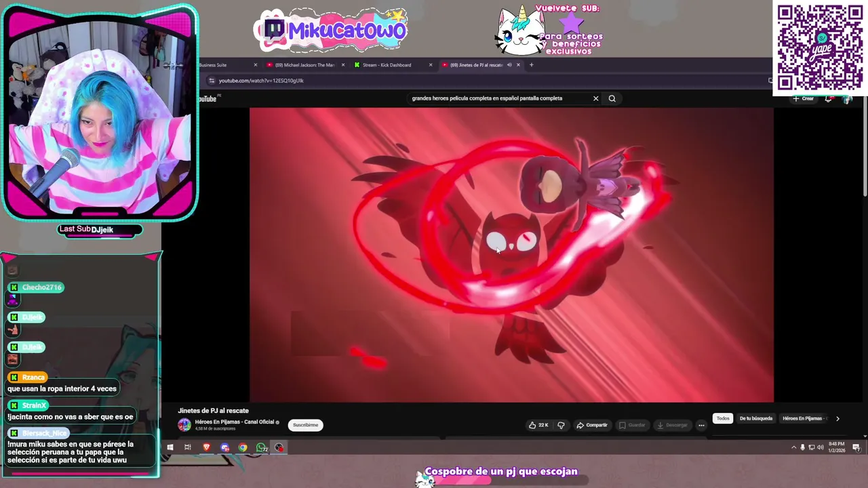Open Windows Start menu
This screenshot has width=868, height=488.
point(170,447)
